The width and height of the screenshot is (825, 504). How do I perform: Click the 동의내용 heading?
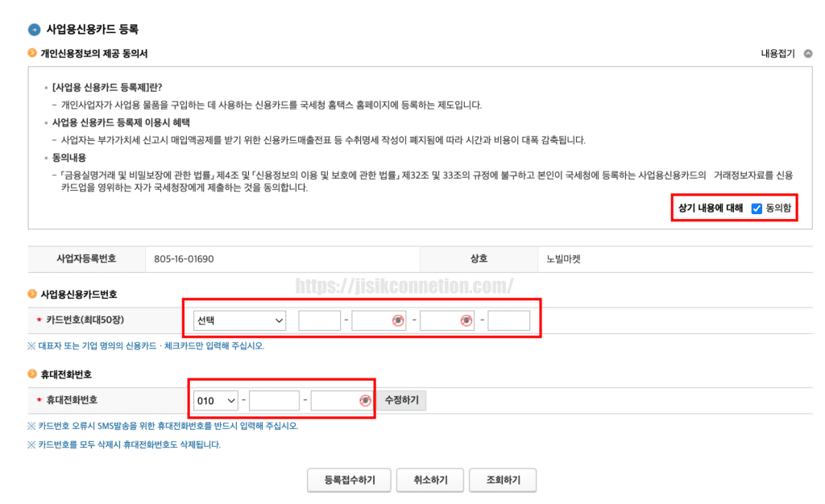coord(69,158)
